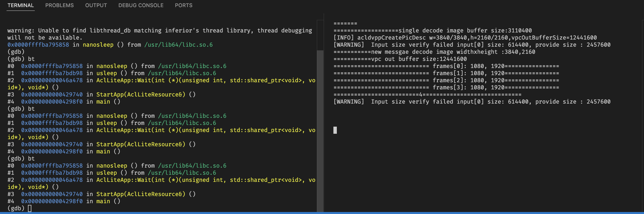The width and height of the screenshot is (644, 214).
Task: Click the 'frames[1]: 1080, 1920' line
Action: click(446, 73)
